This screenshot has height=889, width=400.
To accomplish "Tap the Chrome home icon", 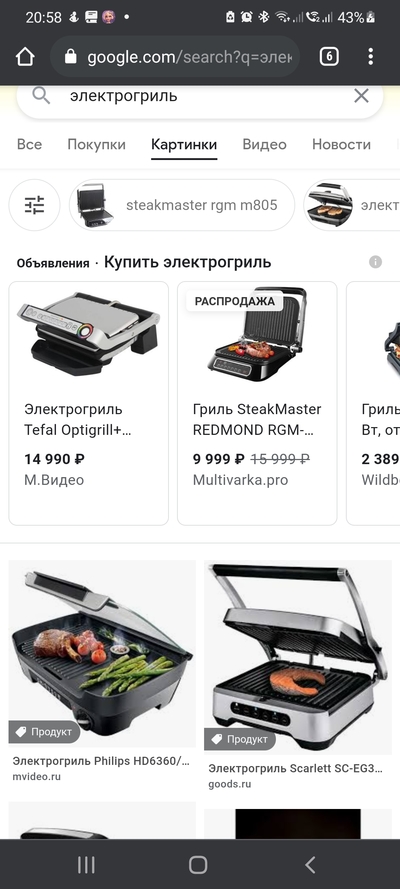I will click(25, 57).
